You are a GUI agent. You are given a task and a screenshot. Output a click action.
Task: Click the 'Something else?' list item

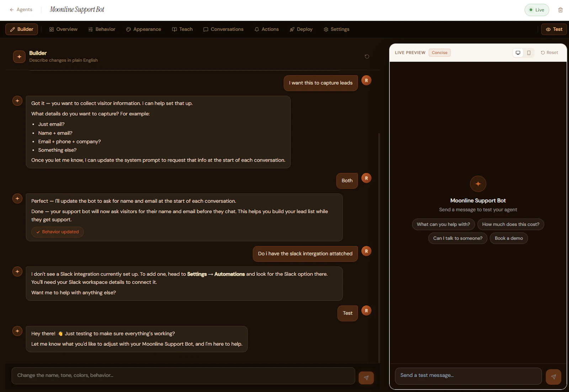tap(57, 150)
